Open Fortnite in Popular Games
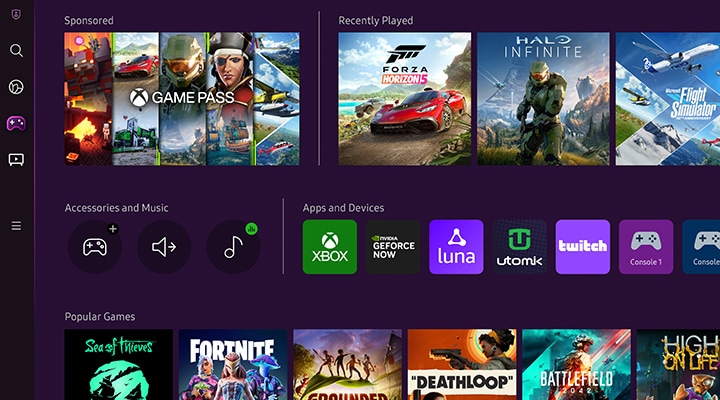 pos(233,365)
